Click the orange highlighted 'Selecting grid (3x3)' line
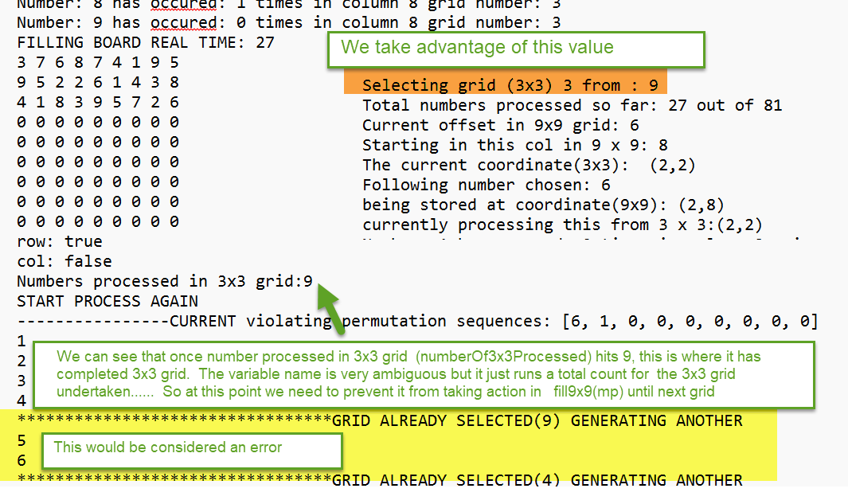The height and width of the screenshot is (504, 848). [505, 85]
